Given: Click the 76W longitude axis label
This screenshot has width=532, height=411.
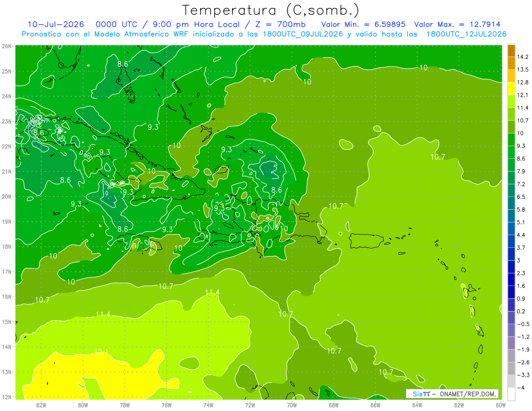Looking at the screenshot, I should [x=166, y=405].
